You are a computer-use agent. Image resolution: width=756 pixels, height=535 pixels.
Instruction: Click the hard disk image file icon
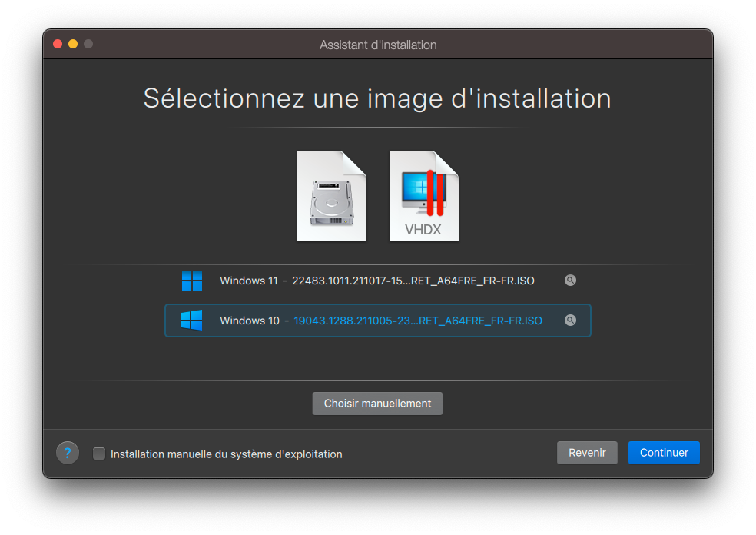click(x=332, y=196)
